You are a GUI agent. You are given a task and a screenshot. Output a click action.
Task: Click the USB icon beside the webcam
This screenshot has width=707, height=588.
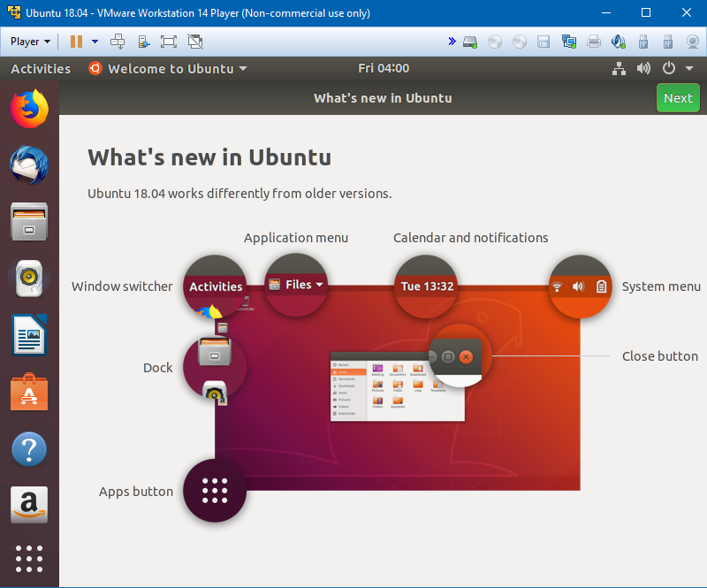click(668, 42)
